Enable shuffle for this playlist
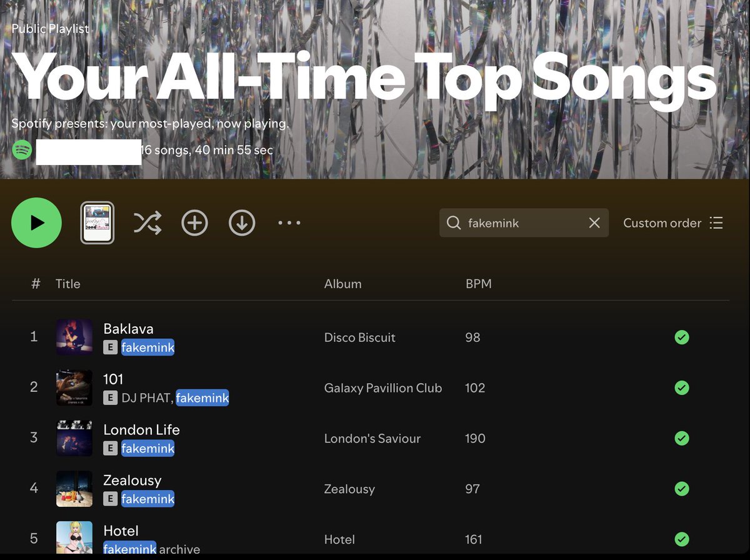Image resolution: width=750 pixels, height=560 pixels. 147,223
